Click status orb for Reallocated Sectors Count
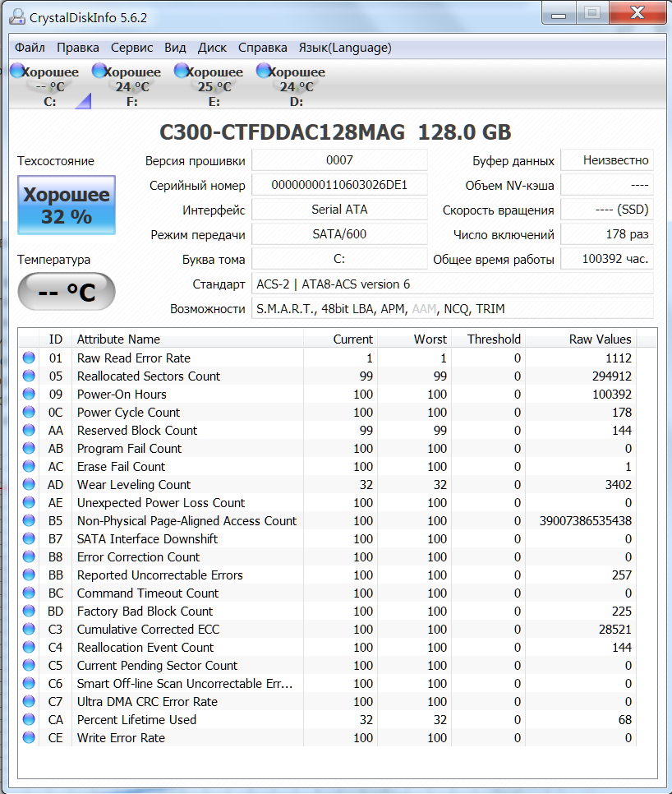Image resolution: width=672 pixels, height=794 pixels. [x=30, y=376]
